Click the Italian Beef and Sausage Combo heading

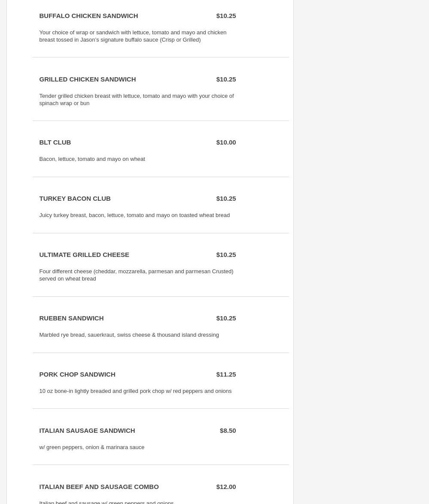(x=99, y=487)
